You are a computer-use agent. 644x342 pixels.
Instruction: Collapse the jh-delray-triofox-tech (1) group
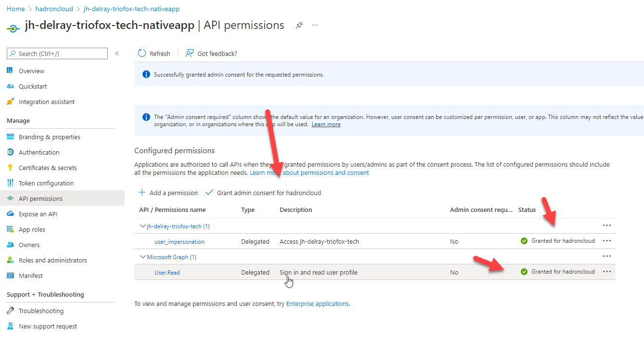tap(143, 226)
